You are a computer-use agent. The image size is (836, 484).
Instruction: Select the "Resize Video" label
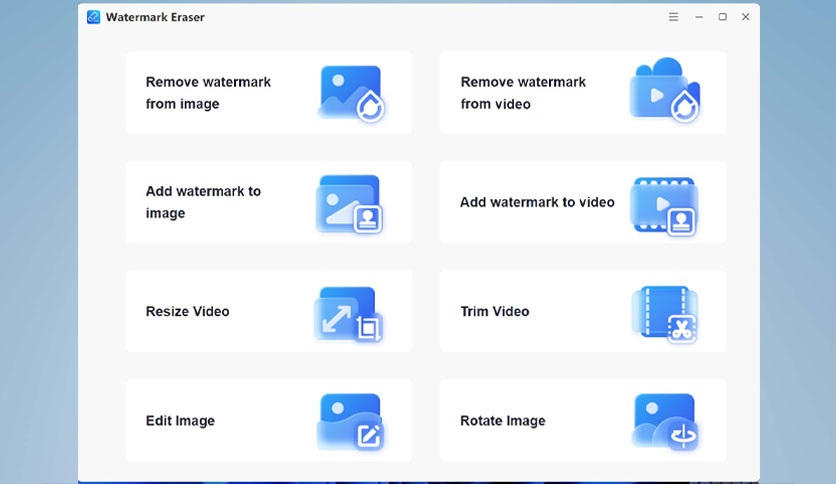pos(187,311)
